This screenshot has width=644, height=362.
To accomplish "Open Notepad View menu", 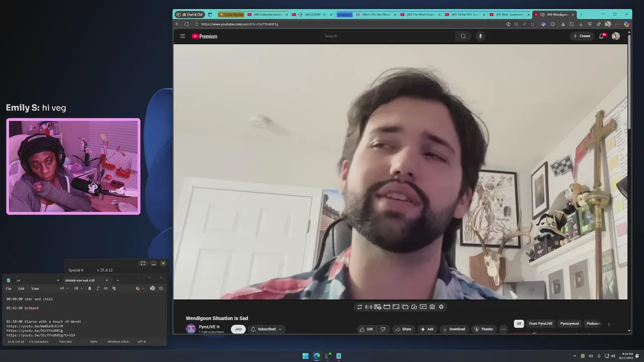I will click(35, 289).
